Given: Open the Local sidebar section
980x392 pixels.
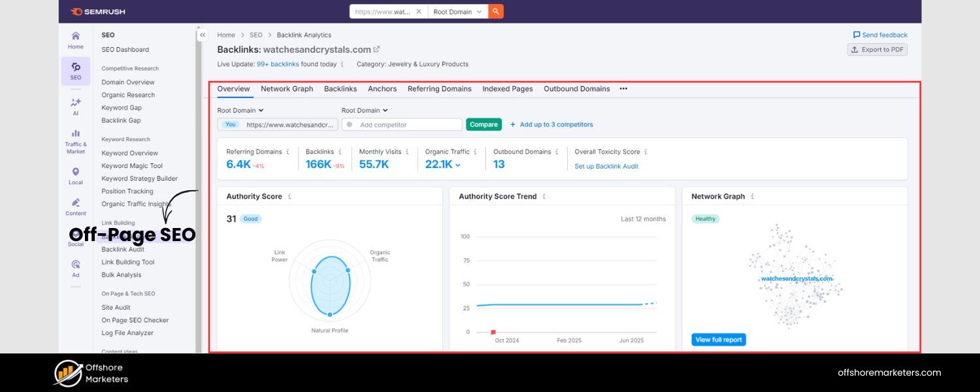Looking at the screenshot, I should (76, 176).
